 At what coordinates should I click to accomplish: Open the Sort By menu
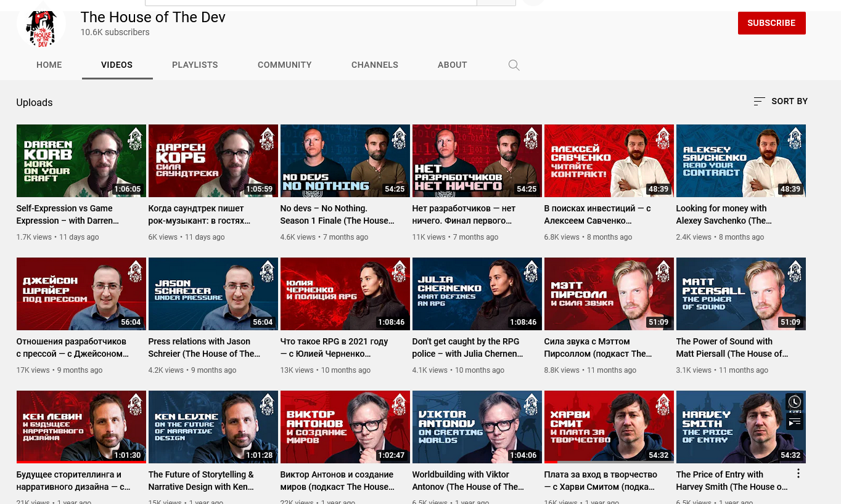point(781,101)
